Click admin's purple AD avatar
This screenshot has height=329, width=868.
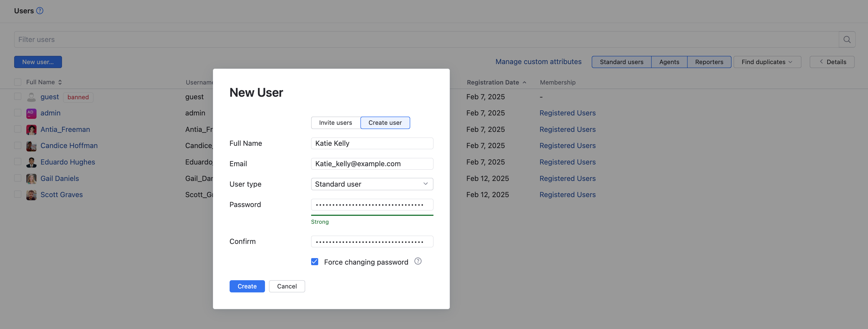coord(31,113)
